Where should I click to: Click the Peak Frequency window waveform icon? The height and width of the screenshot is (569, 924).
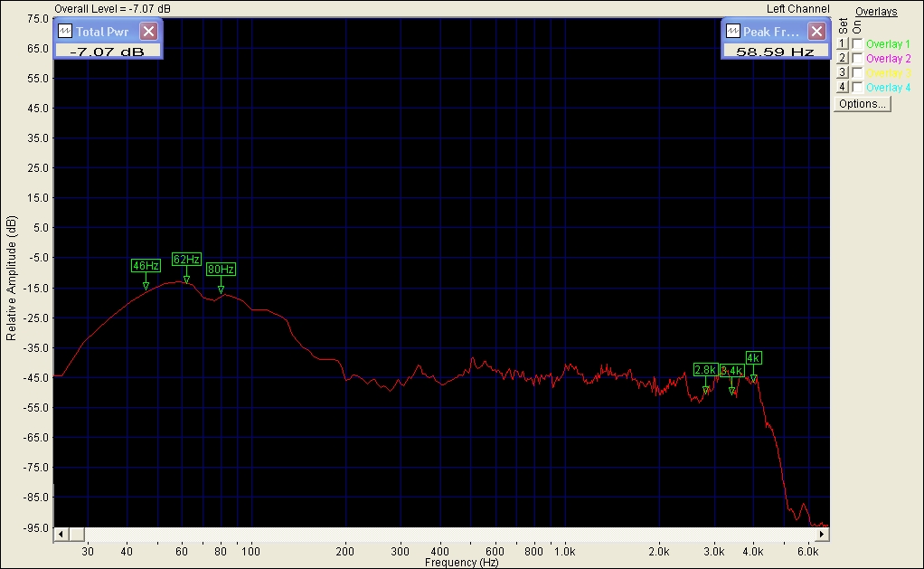tap(731, 31)
